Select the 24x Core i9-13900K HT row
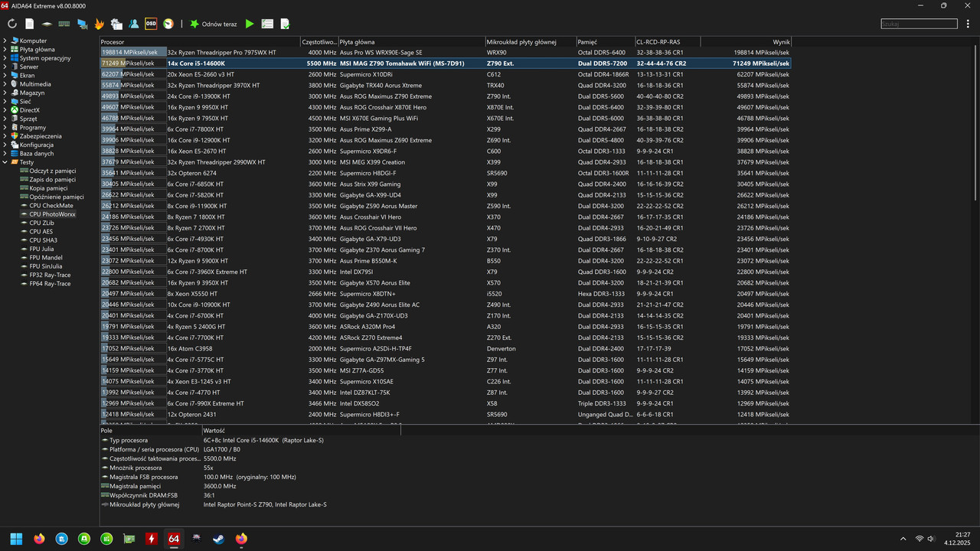 point(446,96)
